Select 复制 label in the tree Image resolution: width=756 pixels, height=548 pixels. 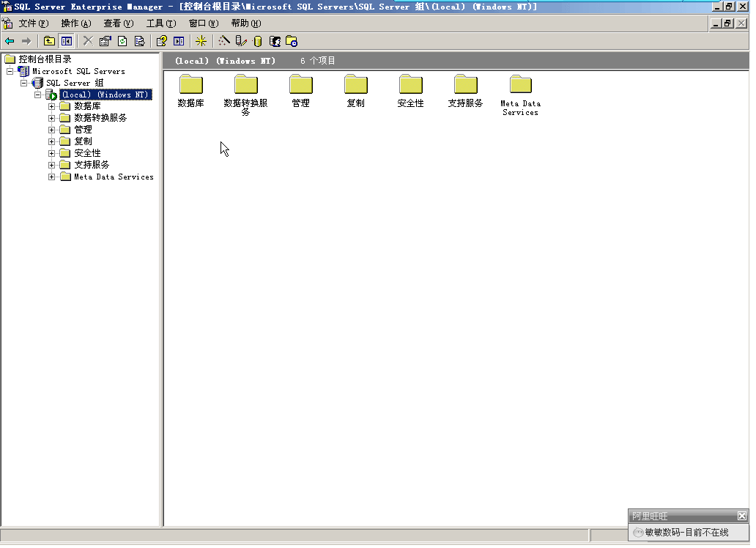click(x=83, y=141)
